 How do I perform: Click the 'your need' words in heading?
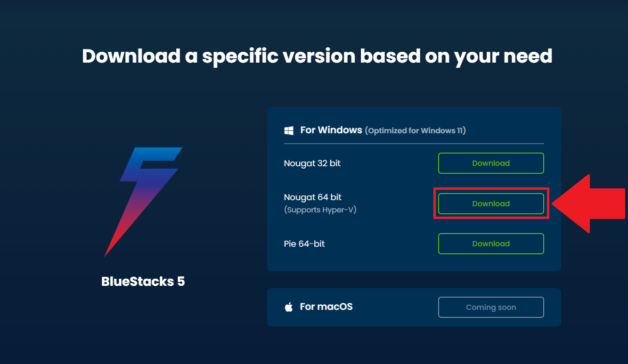tap(503, 57)
